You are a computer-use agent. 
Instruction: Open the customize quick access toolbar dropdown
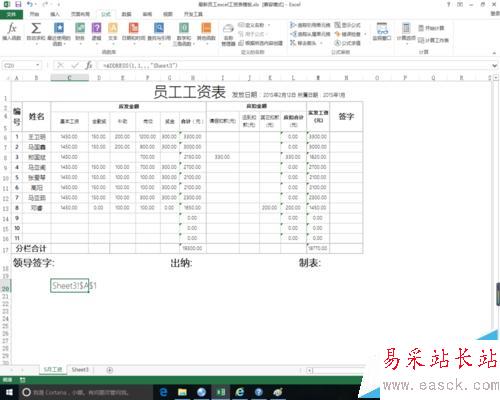click(x=59, y=4)
